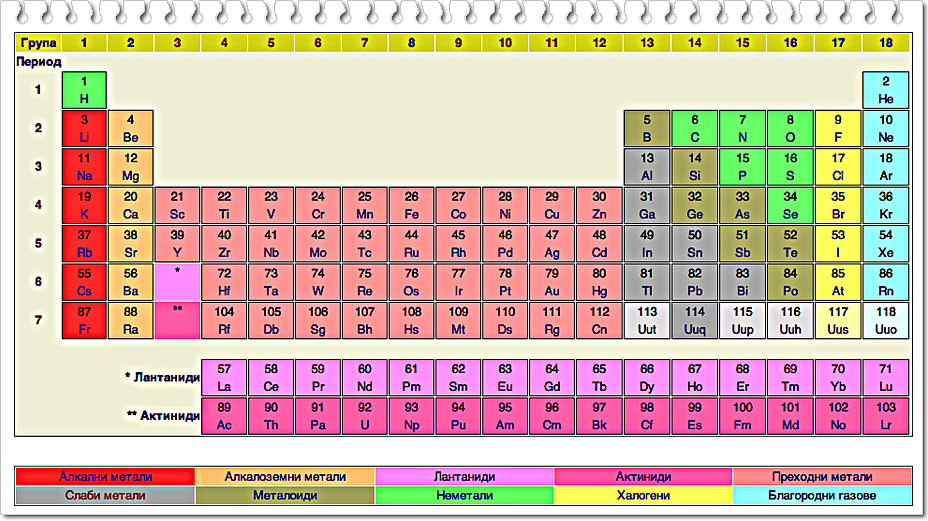
Task: Select the Actinium (Ac) cell
Action: [224, 416]
